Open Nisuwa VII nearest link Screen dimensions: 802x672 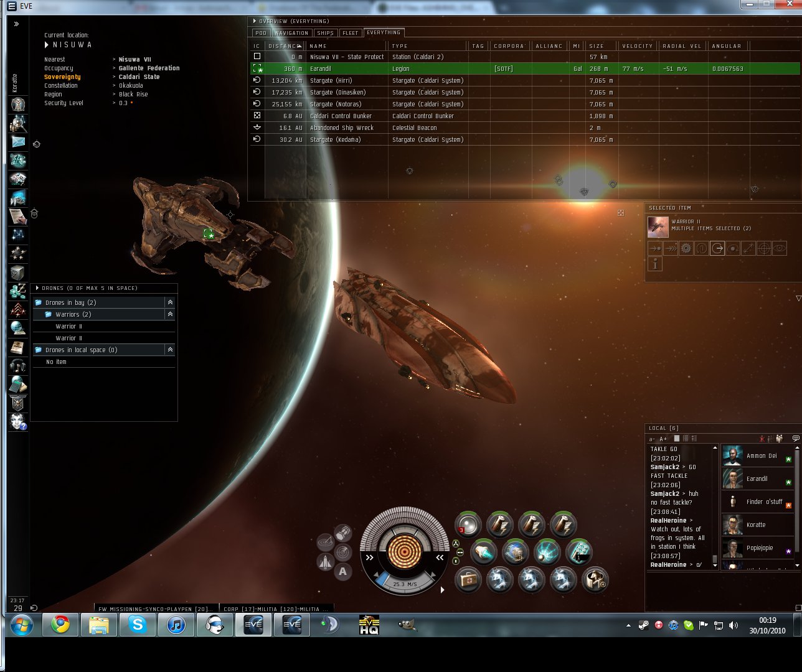click(135, 60)
